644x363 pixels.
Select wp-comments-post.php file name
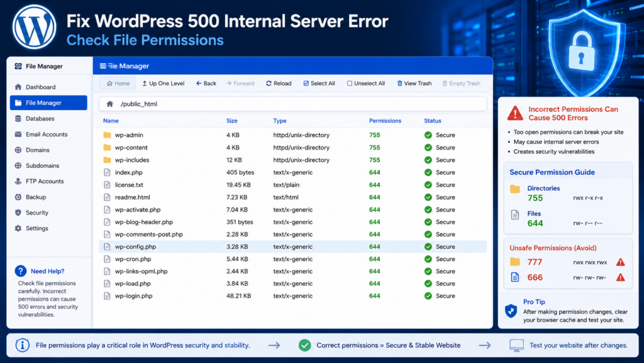tap(148, 234)
